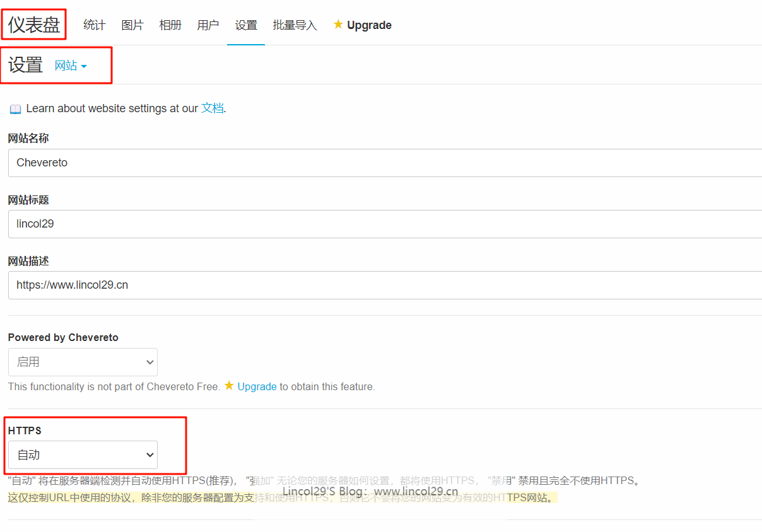Click the HTTPS field label
This screenshot has width=762, height=532.
(25, 431)
